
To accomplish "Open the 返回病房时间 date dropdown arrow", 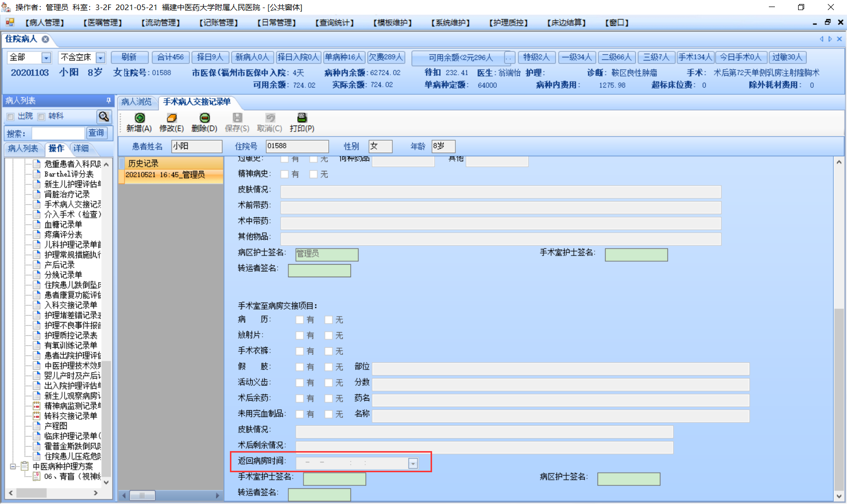I will pyautogui.click(x=413, y=464).
